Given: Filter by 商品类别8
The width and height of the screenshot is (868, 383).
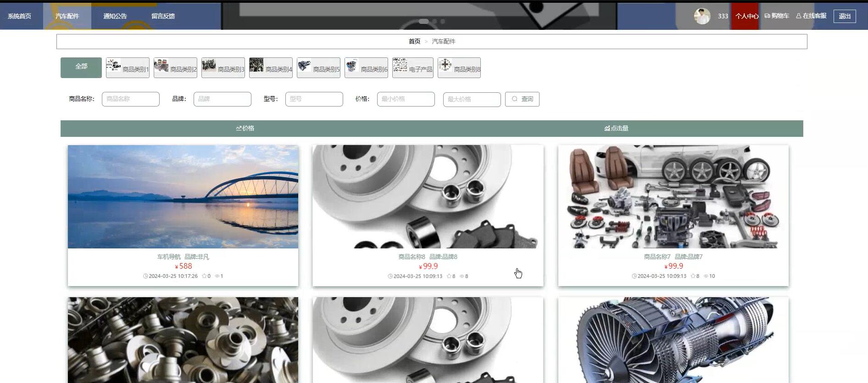Looking at the screenshot, I should click(459, 68).
